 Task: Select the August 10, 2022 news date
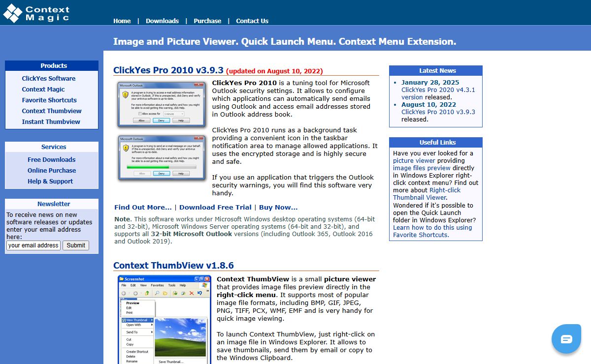point(428,104)
